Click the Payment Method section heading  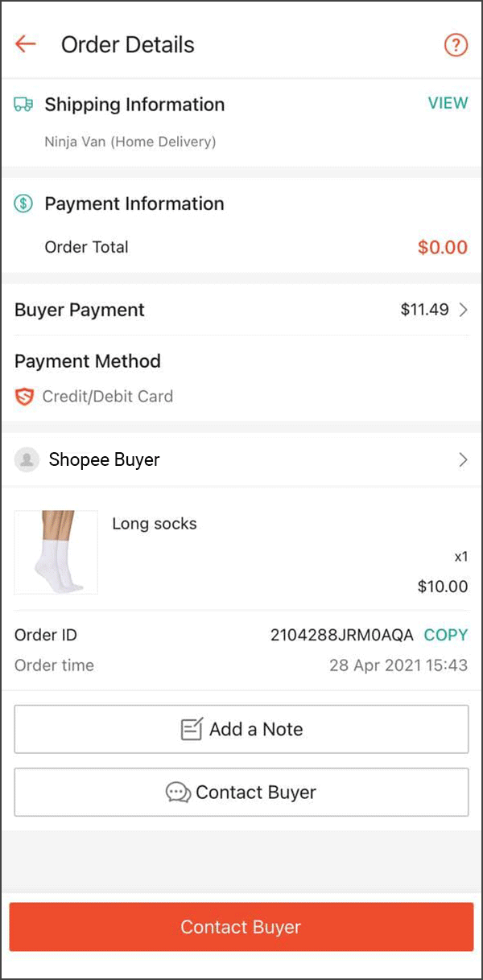87,361
